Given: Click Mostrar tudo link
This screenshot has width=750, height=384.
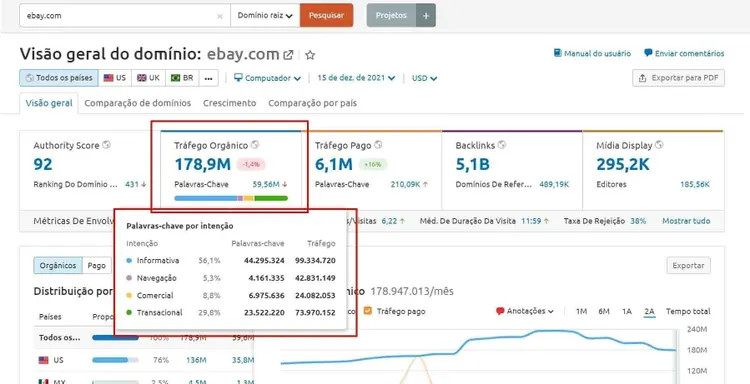Looking at the screenshot, I should (x=686, y=221).
